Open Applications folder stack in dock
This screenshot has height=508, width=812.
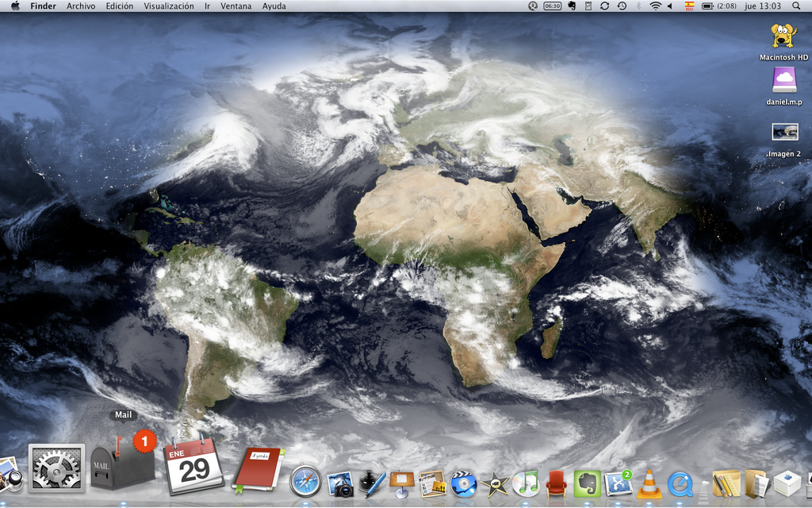[x=726, y=483]
